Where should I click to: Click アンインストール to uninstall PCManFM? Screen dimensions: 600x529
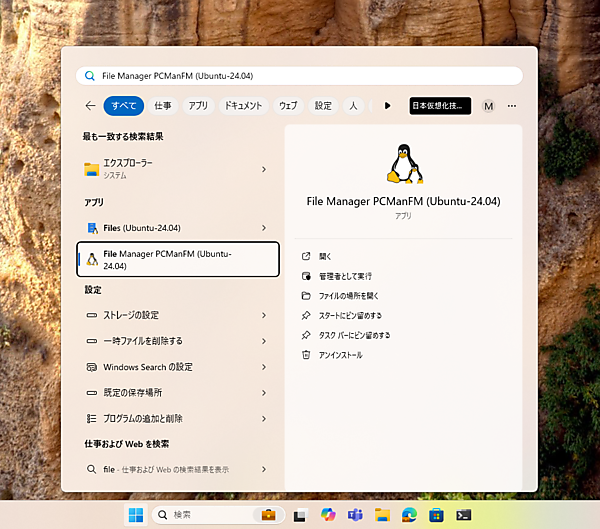340,355
